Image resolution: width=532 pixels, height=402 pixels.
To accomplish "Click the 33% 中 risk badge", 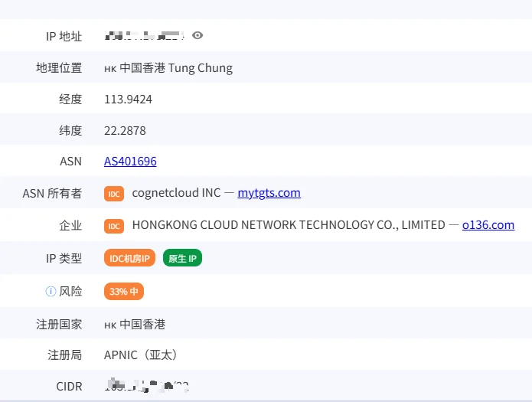I will (x=124, y=291).
